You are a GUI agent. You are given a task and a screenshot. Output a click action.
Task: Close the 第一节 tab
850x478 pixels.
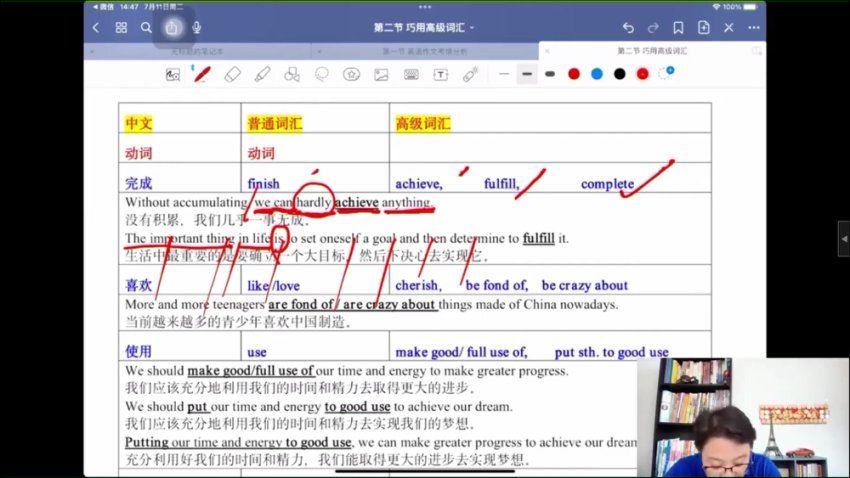point(319,51)
